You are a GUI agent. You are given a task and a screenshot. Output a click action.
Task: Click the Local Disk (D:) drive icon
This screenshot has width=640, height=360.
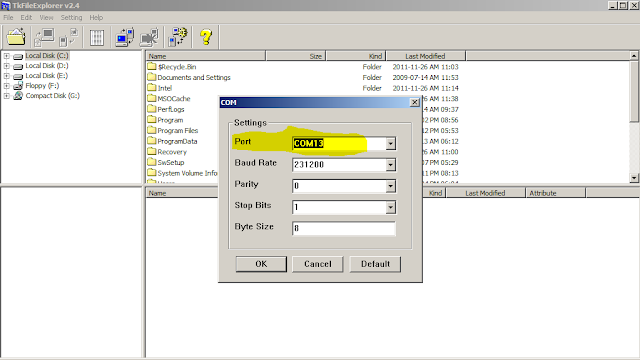pos(18,66)
